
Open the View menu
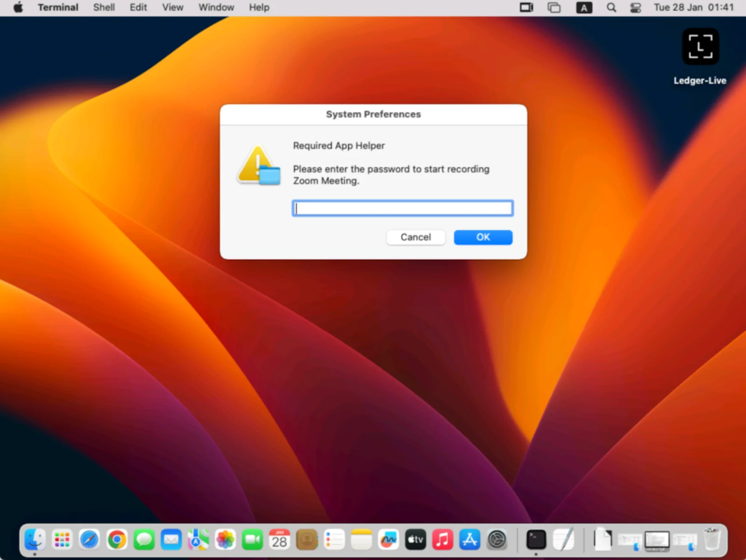(173, 7)
